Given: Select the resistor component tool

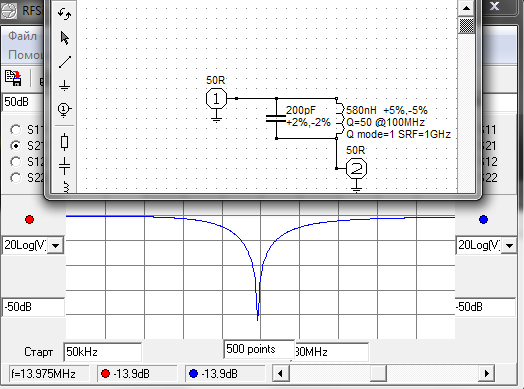Looking at the screenshot, I should tap(64, 142).
